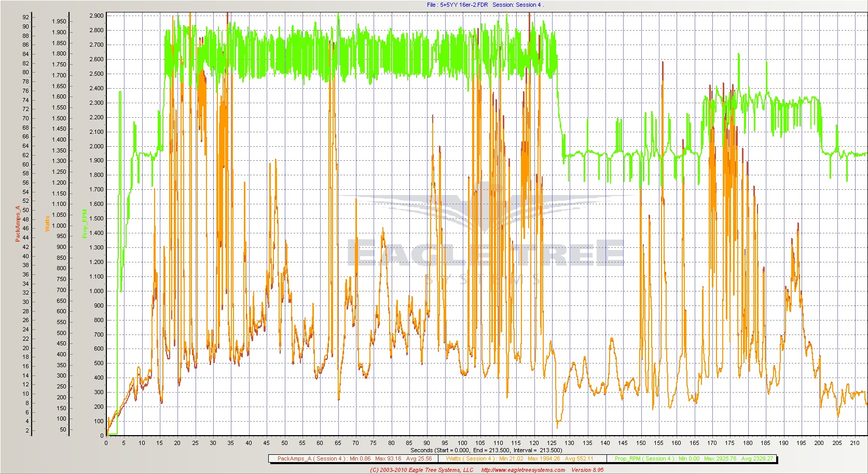868x474 pixels.
Task: Click the 2.000 tick on the RPM axis
Action: (97, 146)
